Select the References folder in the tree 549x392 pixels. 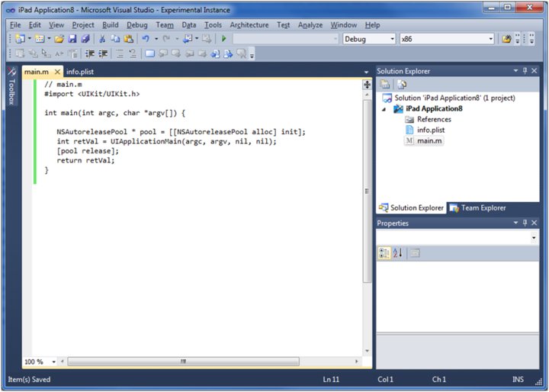[429, 120]
